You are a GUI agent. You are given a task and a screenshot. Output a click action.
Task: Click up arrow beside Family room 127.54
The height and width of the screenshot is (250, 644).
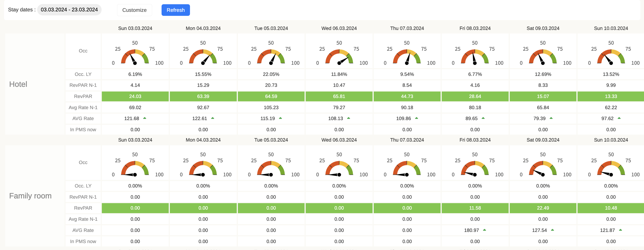(552, 230)
